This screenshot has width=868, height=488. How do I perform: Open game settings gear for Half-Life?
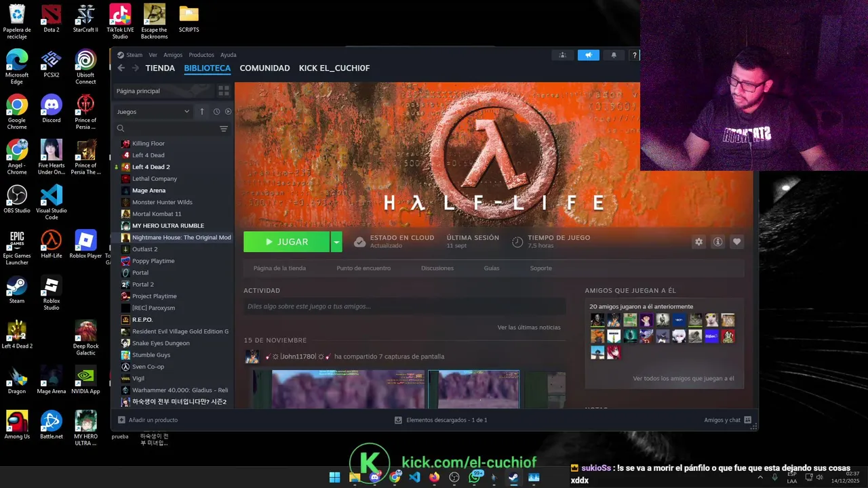[x=698, y=242]
